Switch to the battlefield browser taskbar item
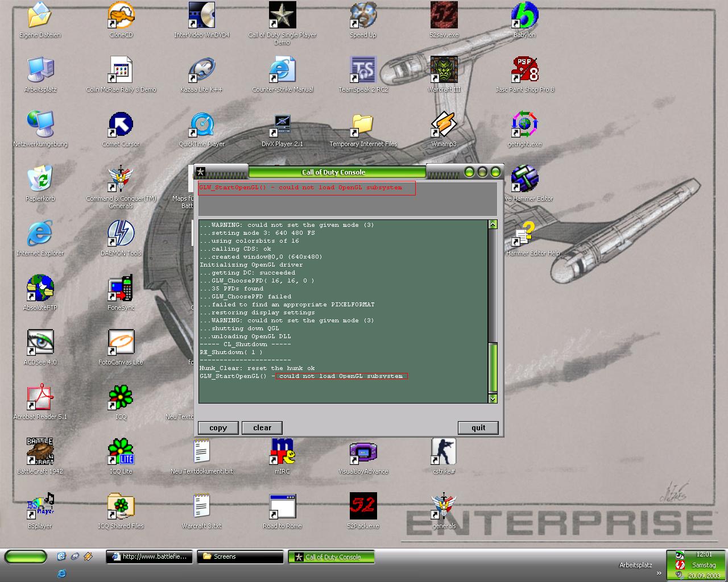Viewport: 728px width, 582px height. (150, 557)
